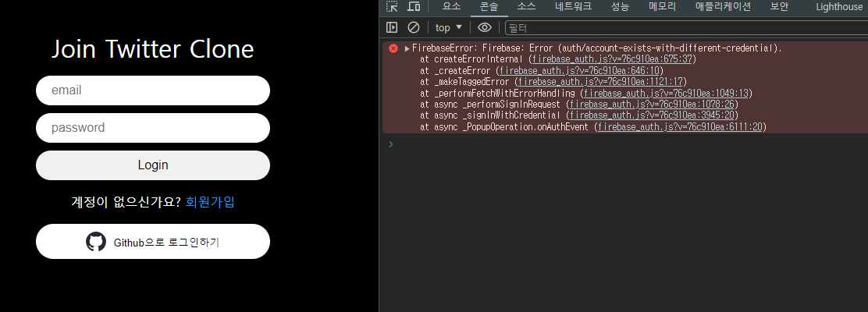Click the 계정이 없으신가요? text
Image resolution: width=868 pixels, height=312 pixels.
(x=126, y=202)
